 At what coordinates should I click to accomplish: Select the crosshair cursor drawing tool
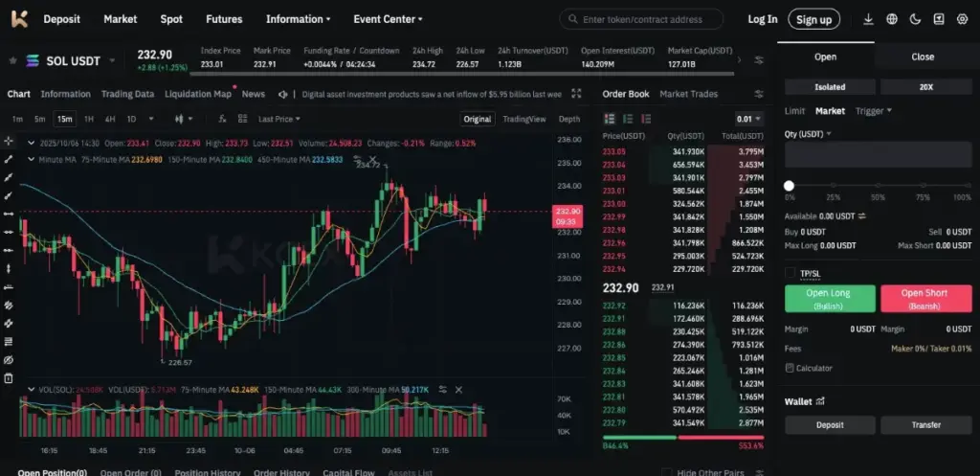9,141
